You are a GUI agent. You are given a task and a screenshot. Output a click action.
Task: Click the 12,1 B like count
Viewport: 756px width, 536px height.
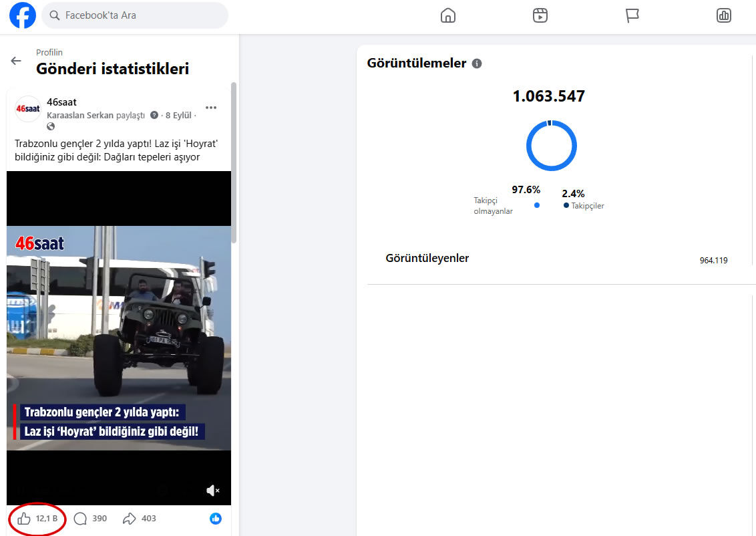47,519
